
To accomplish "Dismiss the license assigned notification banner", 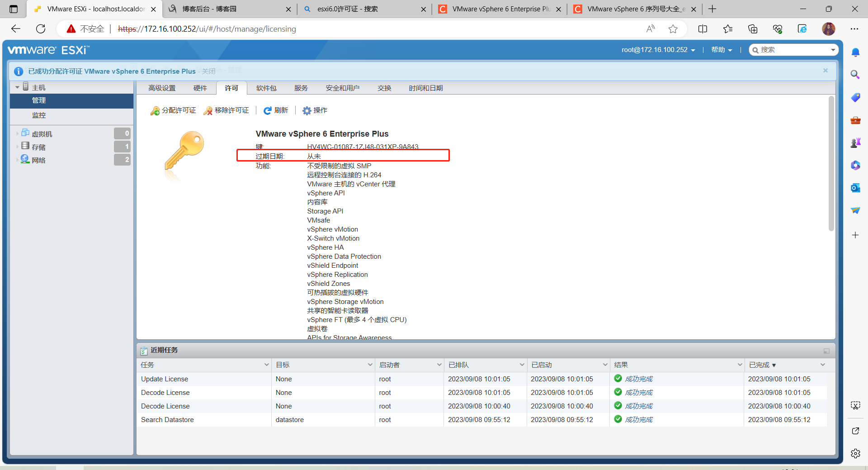I will (x=825, y=71).
